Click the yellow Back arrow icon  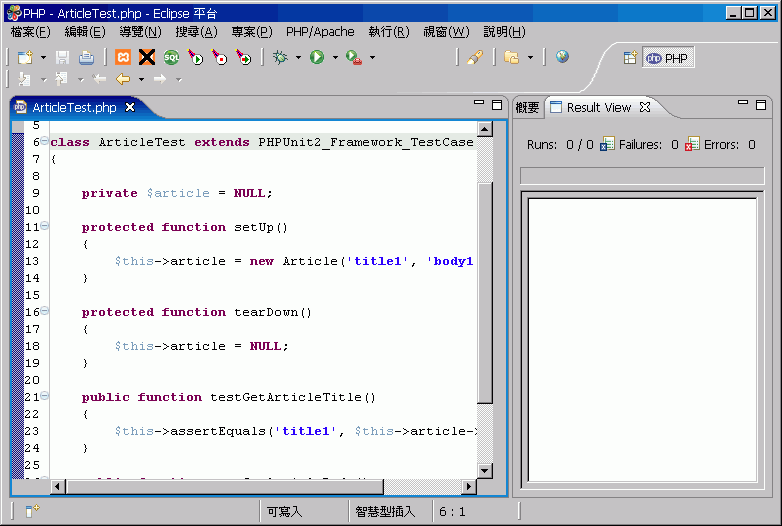click(123, 79)
